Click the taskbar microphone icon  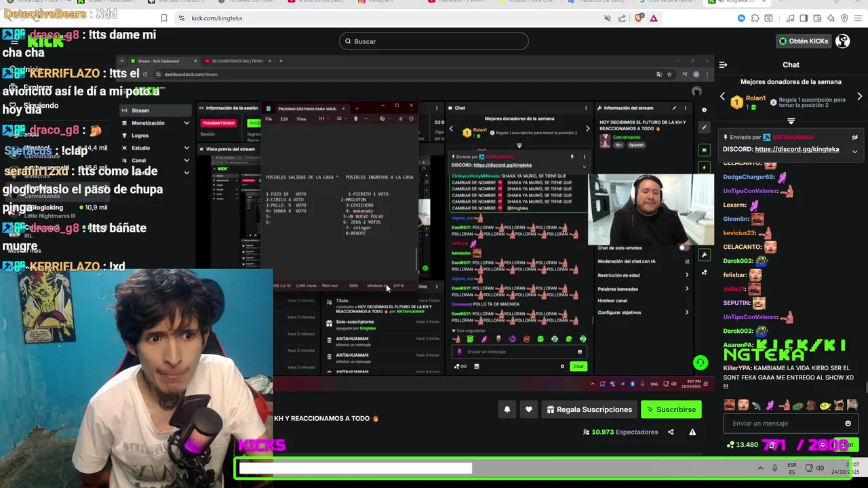point(775,468)
